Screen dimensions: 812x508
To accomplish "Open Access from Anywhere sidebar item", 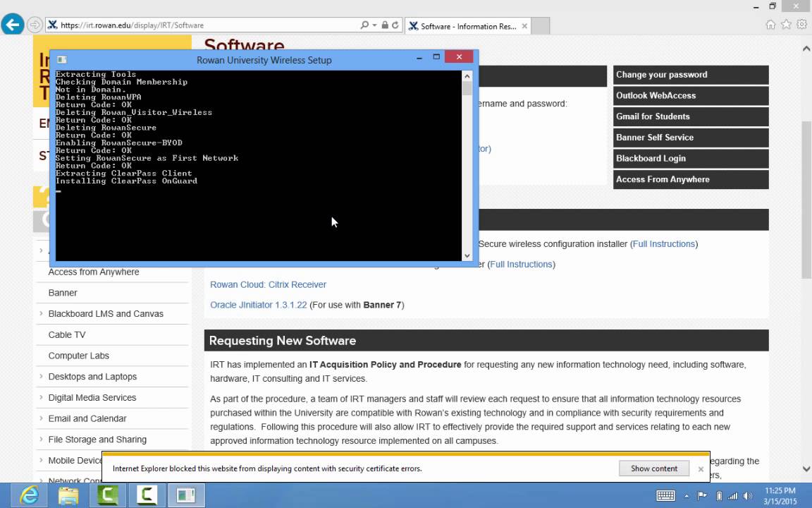I will click(x=94, y=272).
